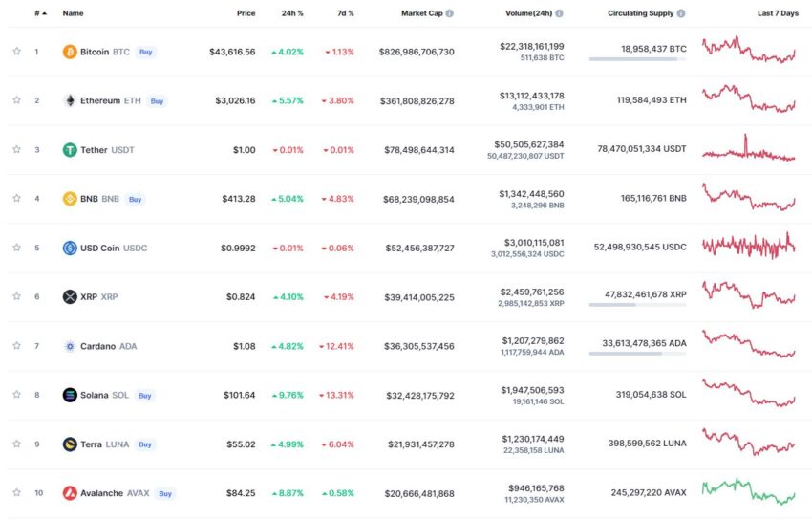This screenshot has height=520, width=812.
Task: Click XRP circulating supply progress bar
Action: click(x=637, y=305)
